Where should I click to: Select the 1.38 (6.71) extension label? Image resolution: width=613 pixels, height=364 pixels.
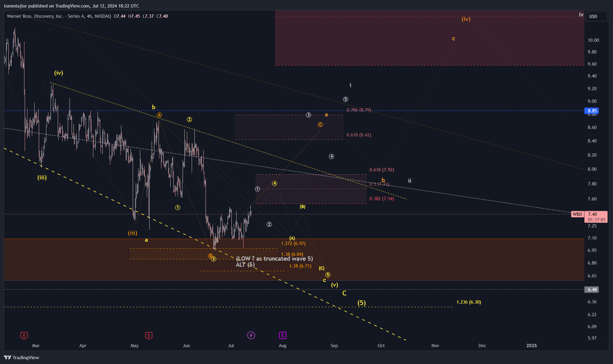[300, 266]
